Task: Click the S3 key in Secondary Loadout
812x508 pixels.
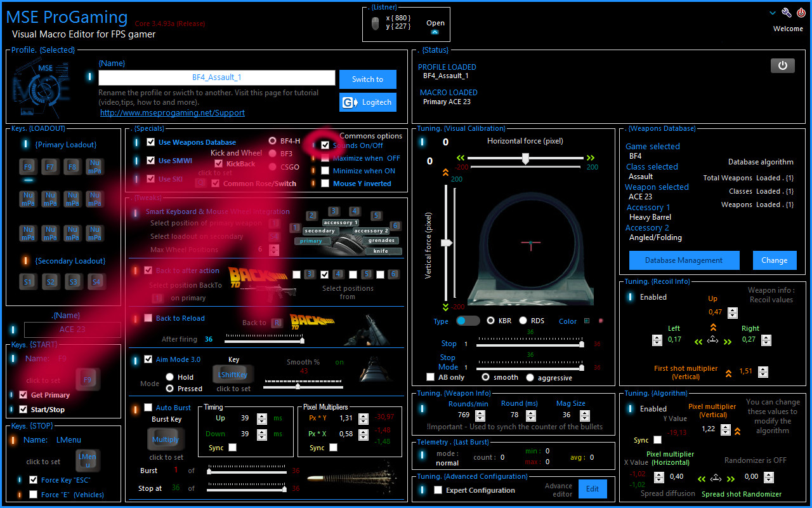Action: point(73,281)
